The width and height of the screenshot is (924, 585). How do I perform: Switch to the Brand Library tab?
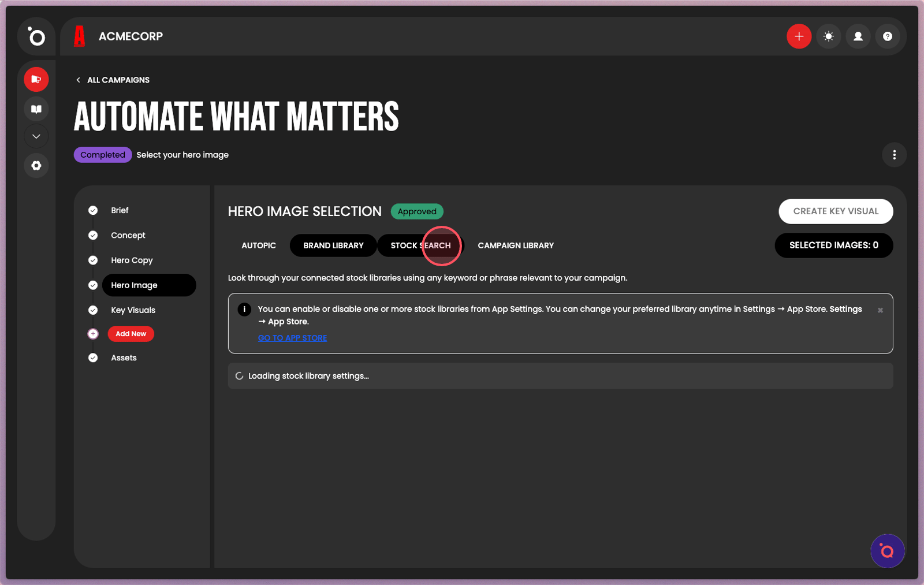coord(333,245)
